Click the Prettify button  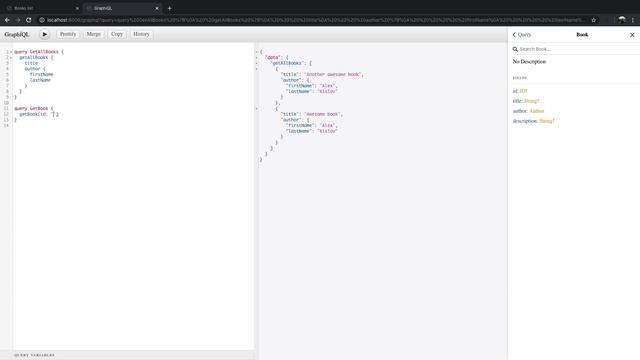68,34
